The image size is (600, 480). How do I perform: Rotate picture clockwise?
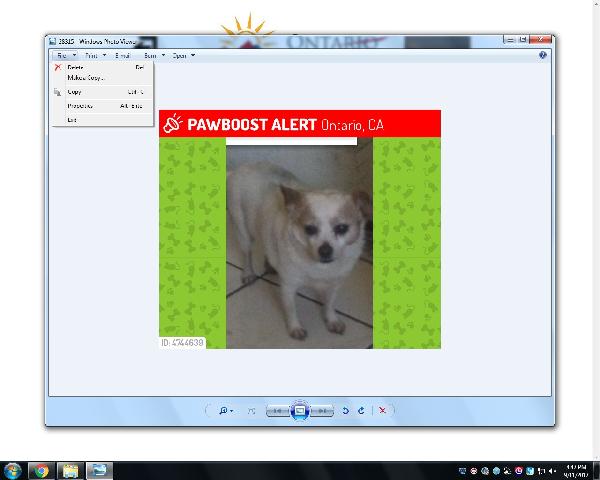pos(361,411)
